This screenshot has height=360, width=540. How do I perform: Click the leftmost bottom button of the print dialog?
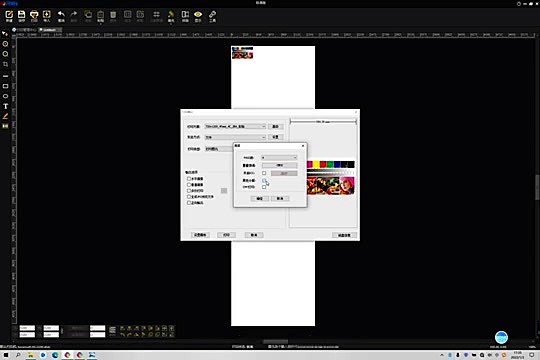point(200,235)
